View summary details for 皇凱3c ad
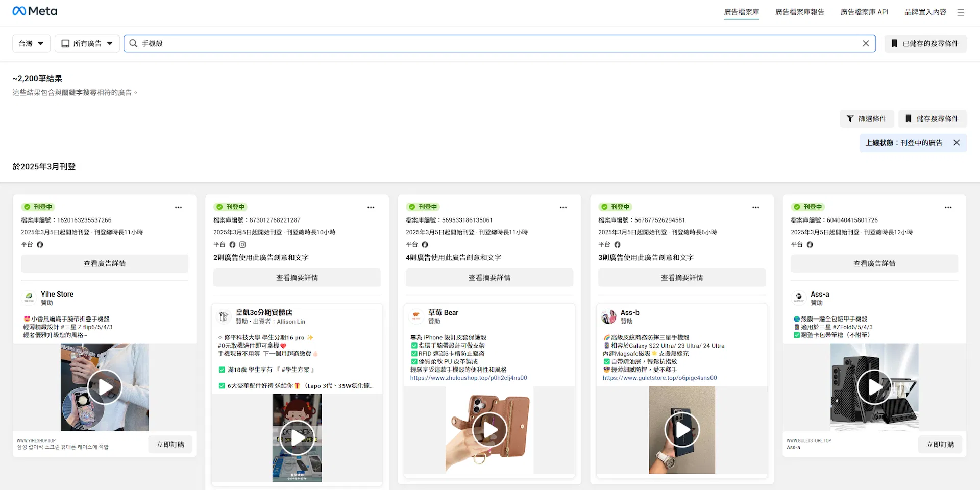Image resolution: width=980 pixels, height=490 pixels. pyautogui.click(x=297, y=277)
